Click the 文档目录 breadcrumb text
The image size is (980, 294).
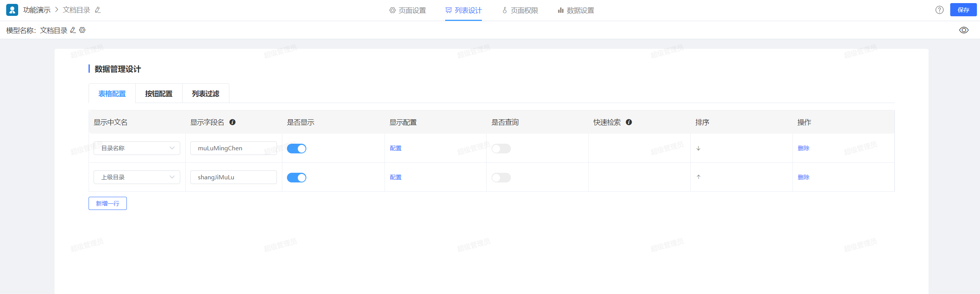click(77, 10)
